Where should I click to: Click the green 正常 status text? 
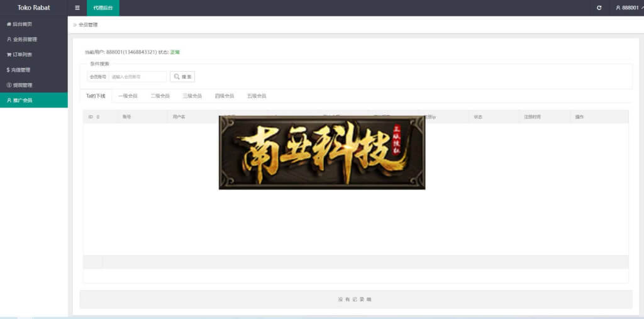coord(175,52)
